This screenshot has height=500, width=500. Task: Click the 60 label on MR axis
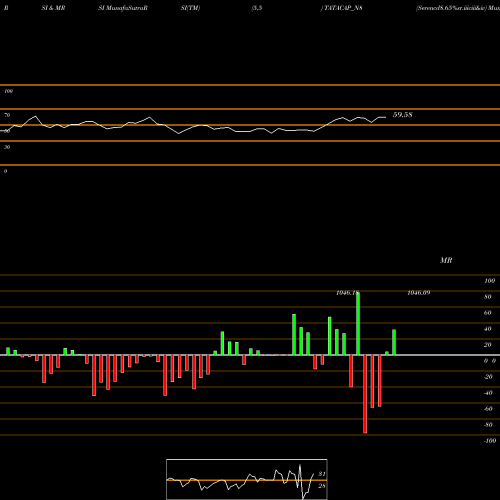[488, 313]
